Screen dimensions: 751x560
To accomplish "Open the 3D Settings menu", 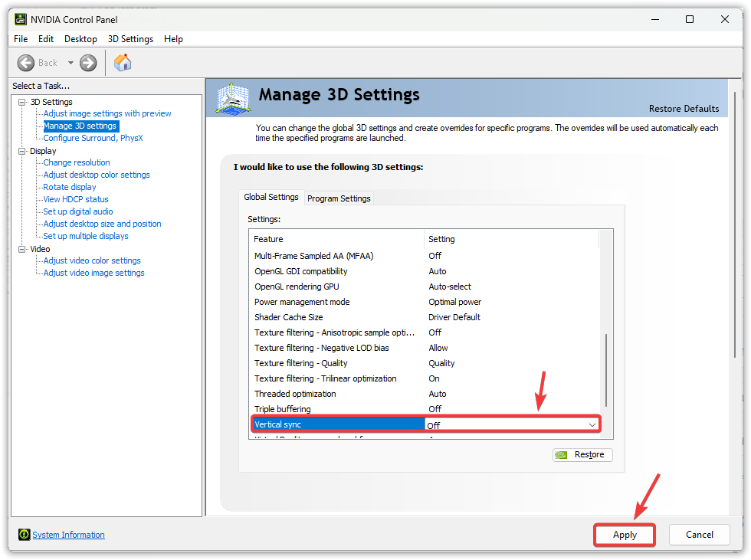I will 130,39.
